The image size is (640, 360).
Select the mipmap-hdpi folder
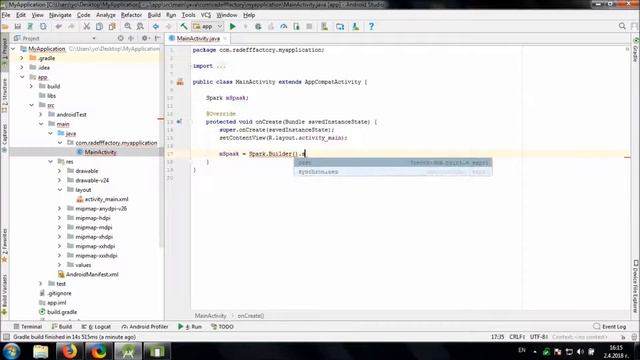[93, 218]
